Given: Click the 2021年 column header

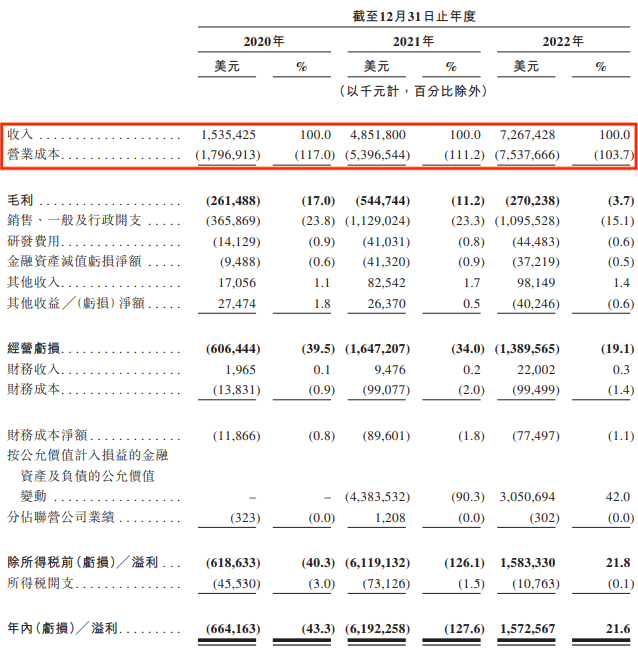Looking at the screenshot, I should pos(413,42).
